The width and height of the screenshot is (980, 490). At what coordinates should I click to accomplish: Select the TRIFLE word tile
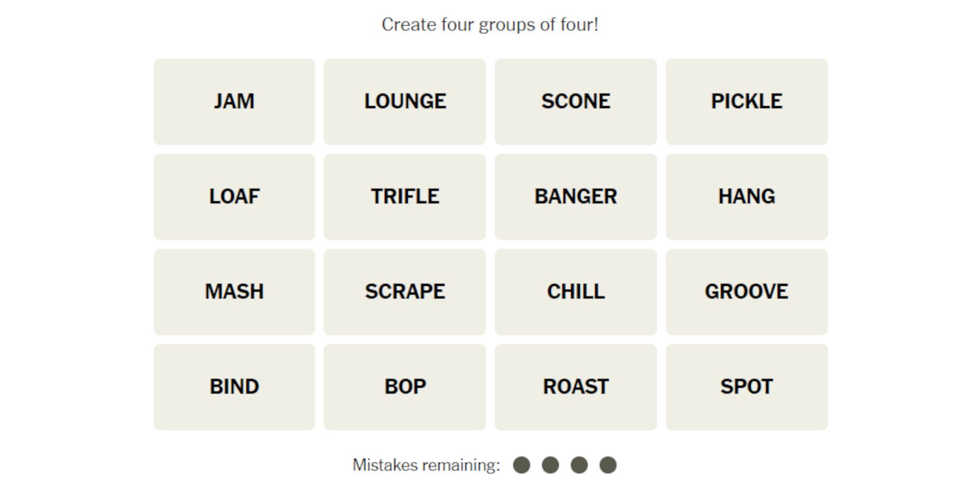(x=405, y=197)
